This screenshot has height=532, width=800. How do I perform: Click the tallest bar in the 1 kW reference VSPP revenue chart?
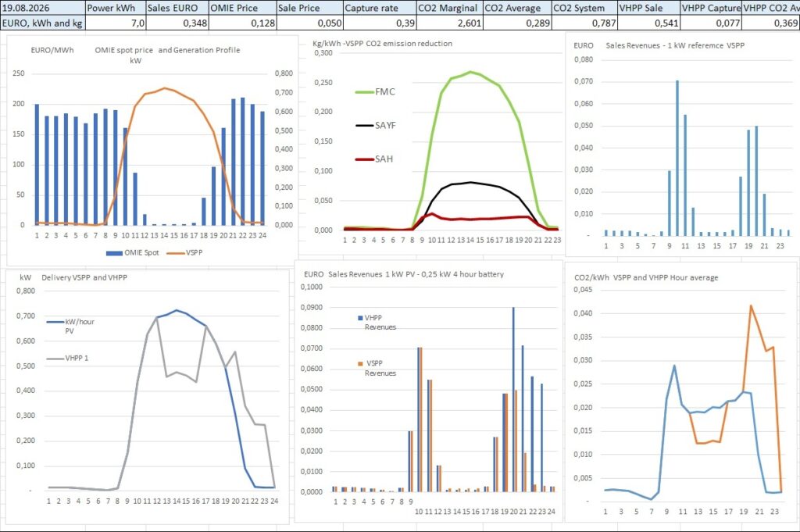coord(677,158)
